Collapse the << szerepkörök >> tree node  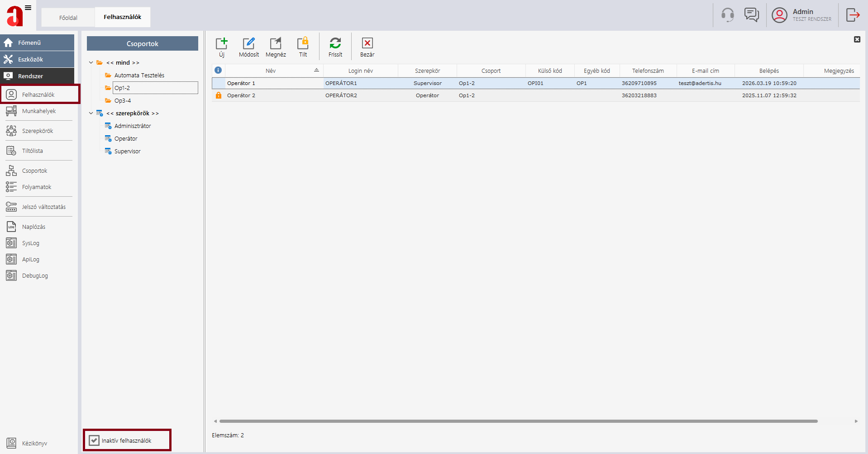91,113
